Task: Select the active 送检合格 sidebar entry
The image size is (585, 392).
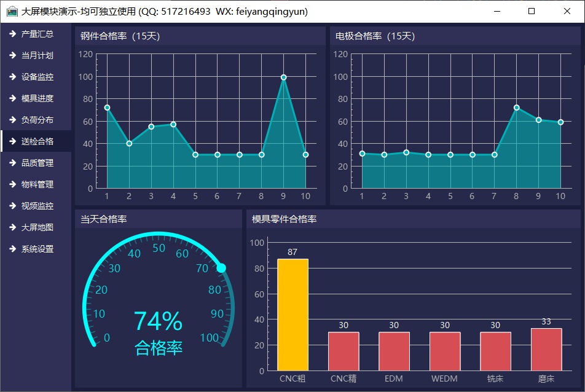Action: 37,141
